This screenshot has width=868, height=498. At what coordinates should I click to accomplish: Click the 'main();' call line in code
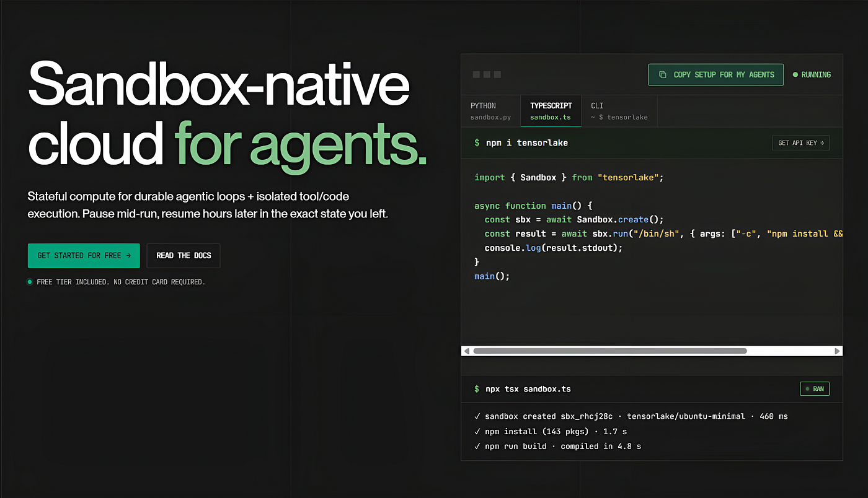pyautogui.click(x=492, y=276)
